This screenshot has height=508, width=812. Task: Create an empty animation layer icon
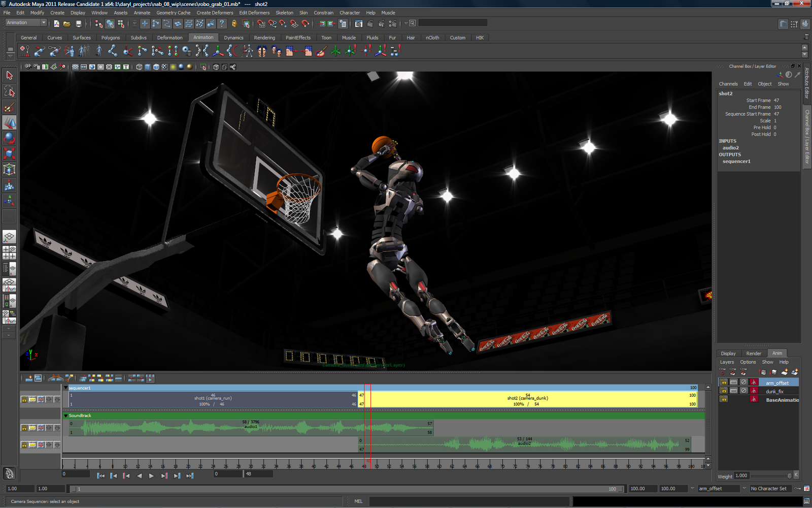coord(785,372)
